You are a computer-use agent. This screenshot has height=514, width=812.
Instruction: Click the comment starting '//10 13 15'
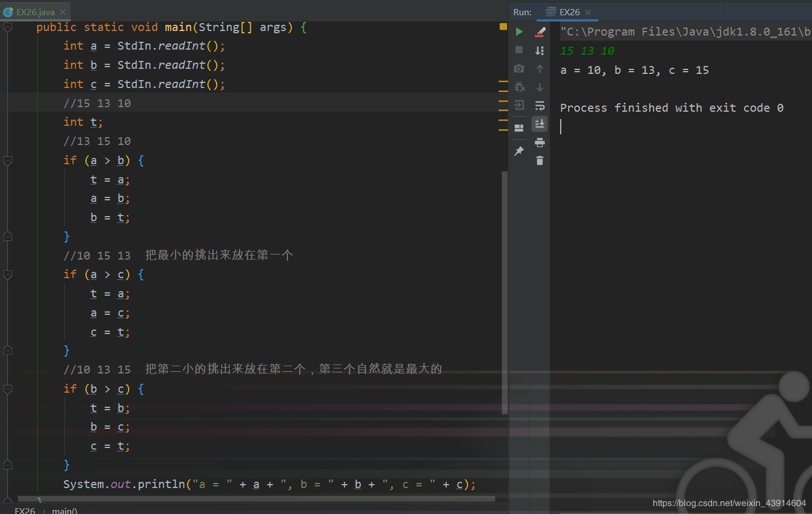[253, 369]
